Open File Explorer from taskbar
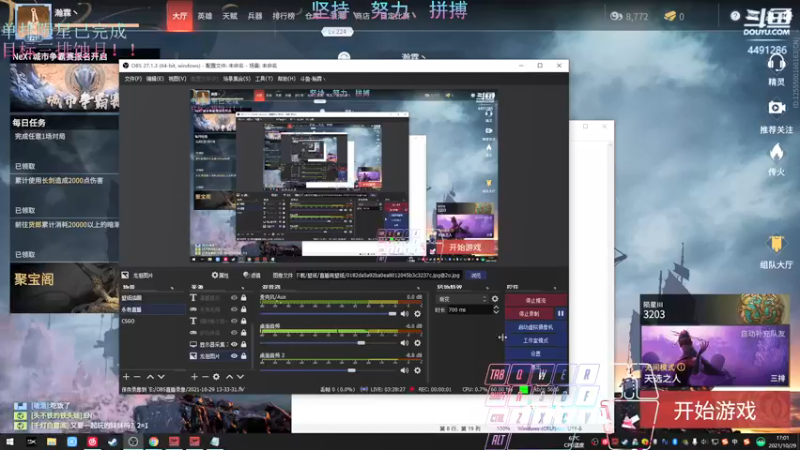The height and width of the screenshot is (450, 800). coord(52,441)
